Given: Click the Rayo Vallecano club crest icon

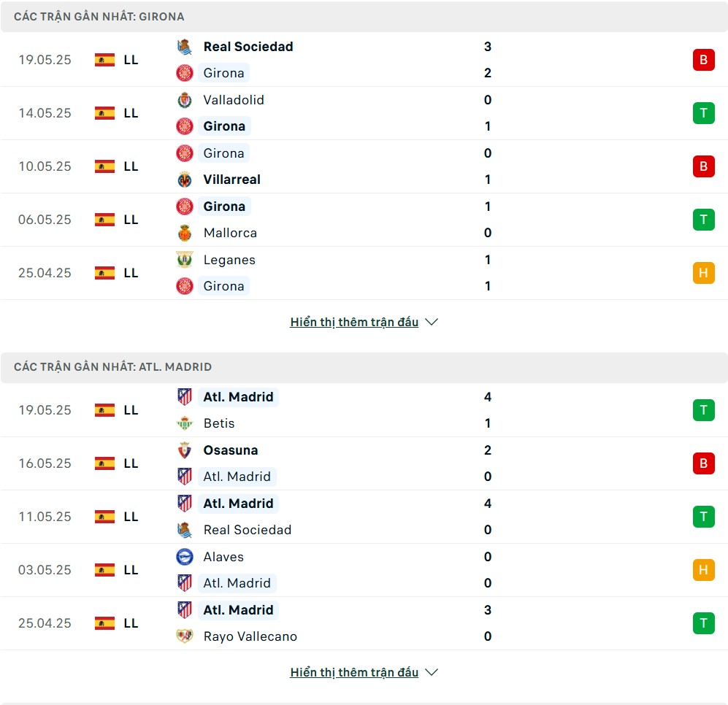Looking at the screenshot, I should (x=184, y=636).
